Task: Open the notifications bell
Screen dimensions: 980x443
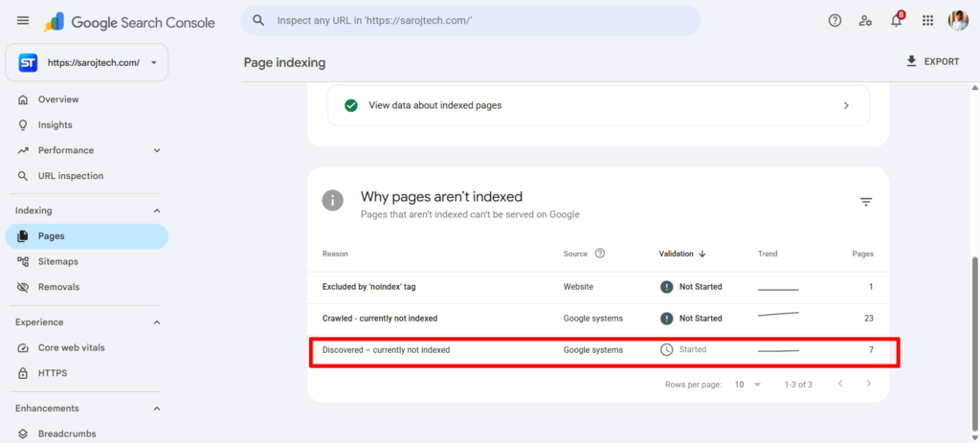Action: click(x=897, y=21)
